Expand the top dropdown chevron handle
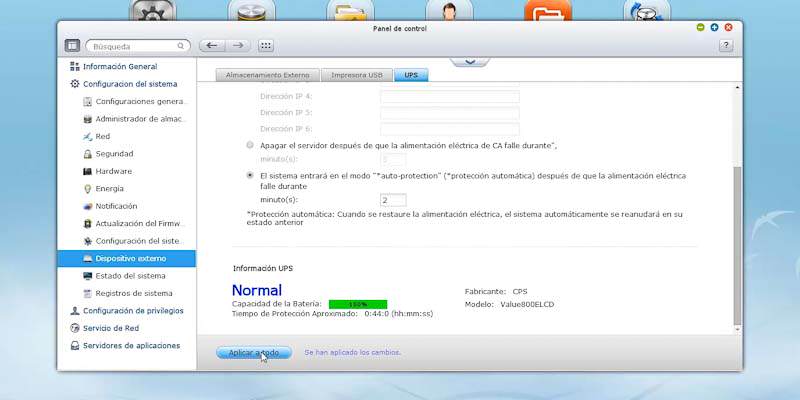This screenshot has height=400, width=800. click(x=470, y=61)
